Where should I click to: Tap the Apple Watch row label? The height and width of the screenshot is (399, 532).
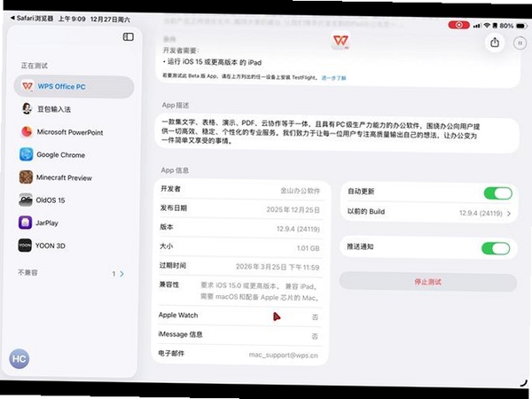tap(178, 315)
